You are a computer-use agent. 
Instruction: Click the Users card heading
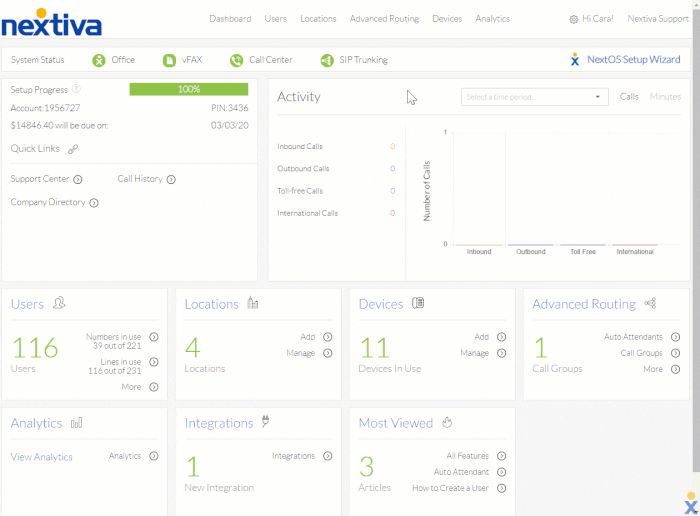point(27,304)
